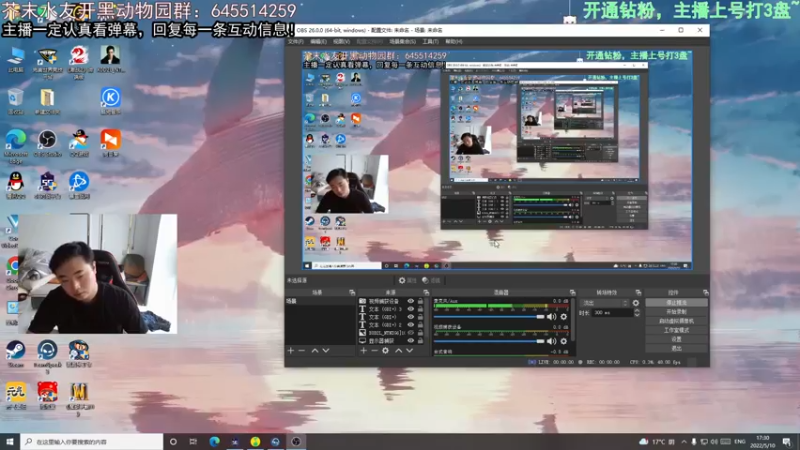Hide the 视频捕获设备 source with its eye icon
The width and height of the screenshot is (800, 450).
(x=411, y=302)
